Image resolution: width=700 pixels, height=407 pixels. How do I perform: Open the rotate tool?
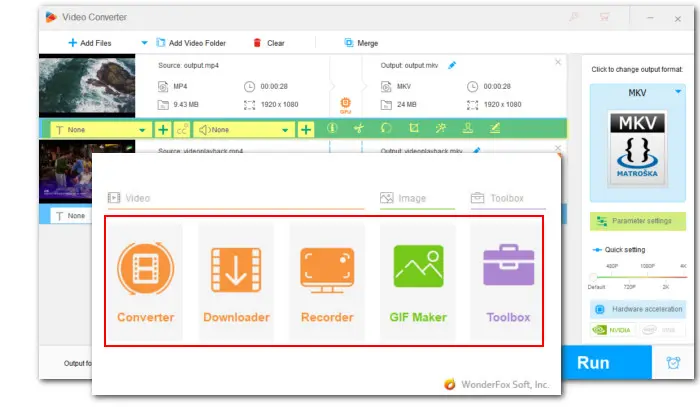[x=386, y=129]
